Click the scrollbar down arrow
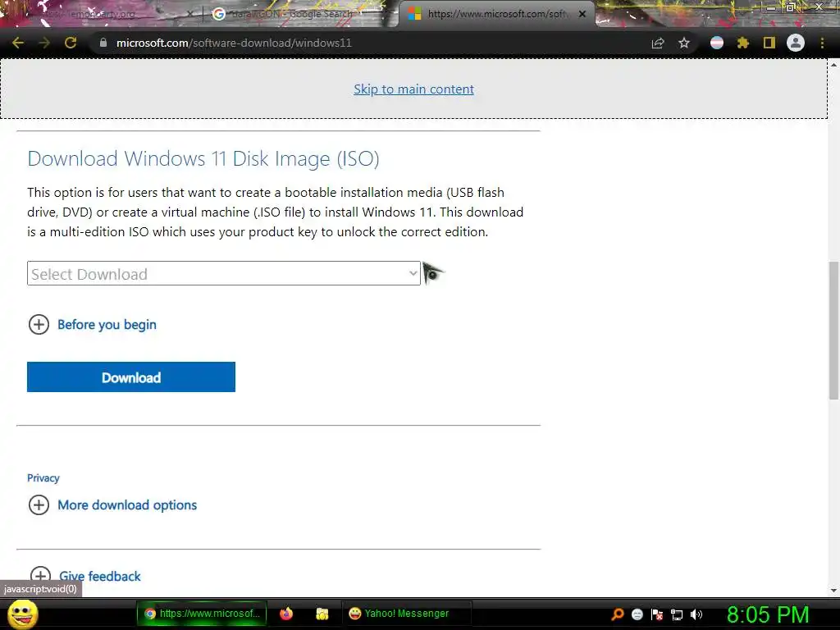Screen dimensions: 840x630 (833, 591)
